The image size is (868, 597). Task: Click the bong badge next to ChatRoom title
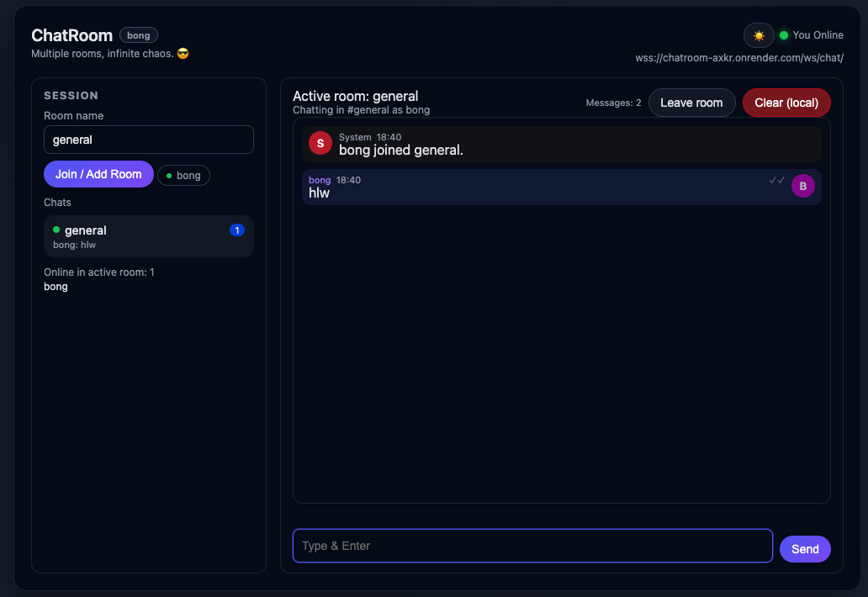[138, 34]
